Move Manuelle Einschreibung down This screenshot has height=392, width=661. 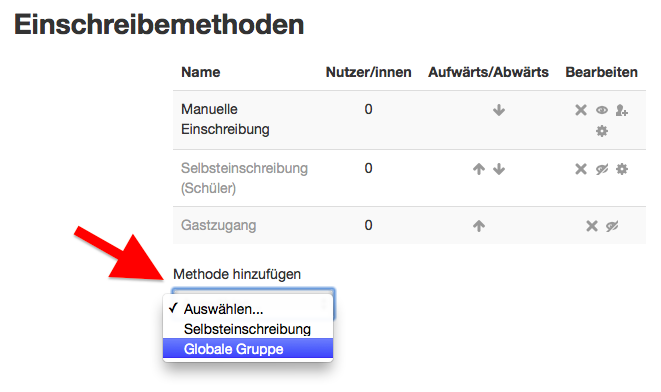click(499, 110)
